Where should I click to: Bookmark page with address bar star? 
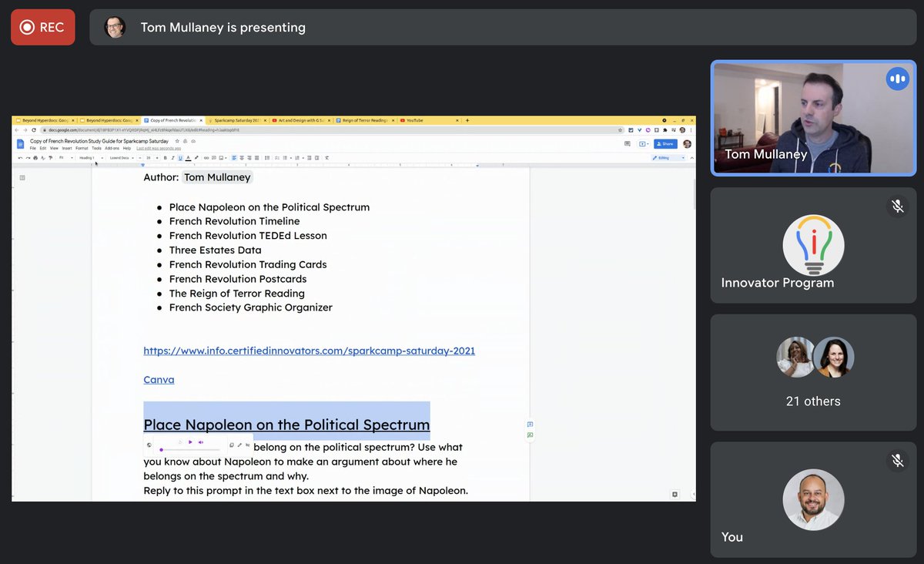(620, 129)
